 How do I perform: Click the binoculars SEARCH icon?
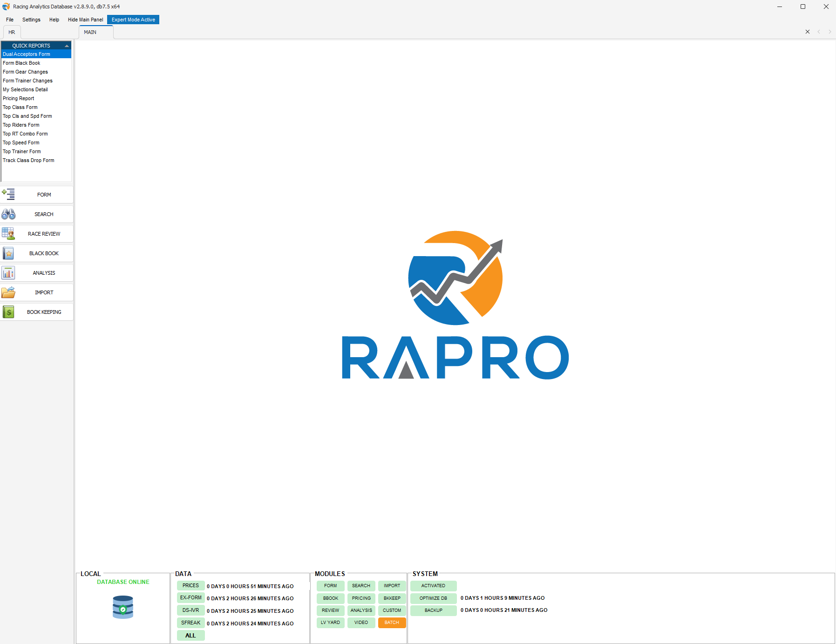(x=8, y=214)
